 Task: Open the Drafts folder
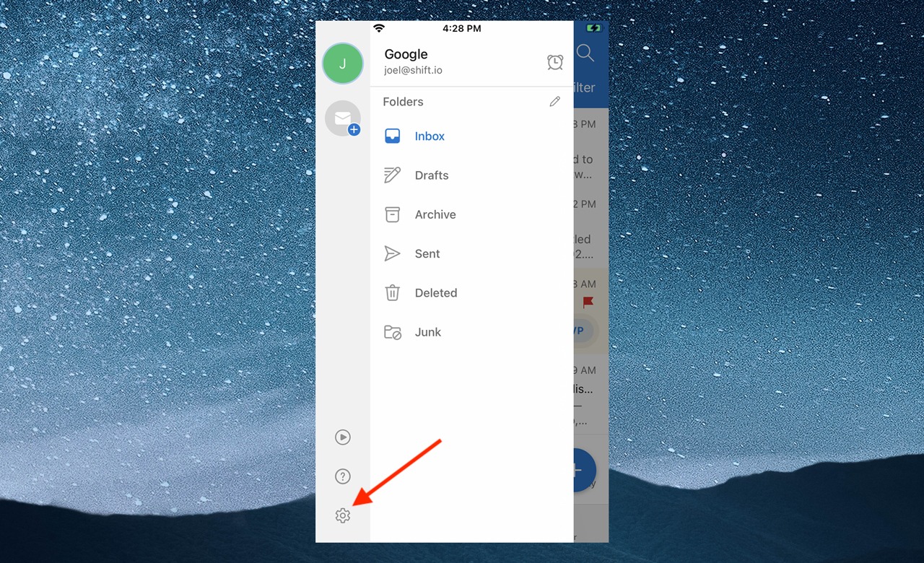pyautogui.click(x=431, y=175)
